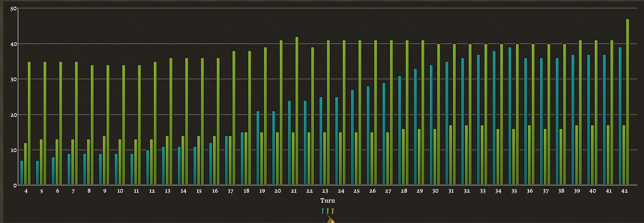Click the turn 42 label on x-axis

[624, 191]
